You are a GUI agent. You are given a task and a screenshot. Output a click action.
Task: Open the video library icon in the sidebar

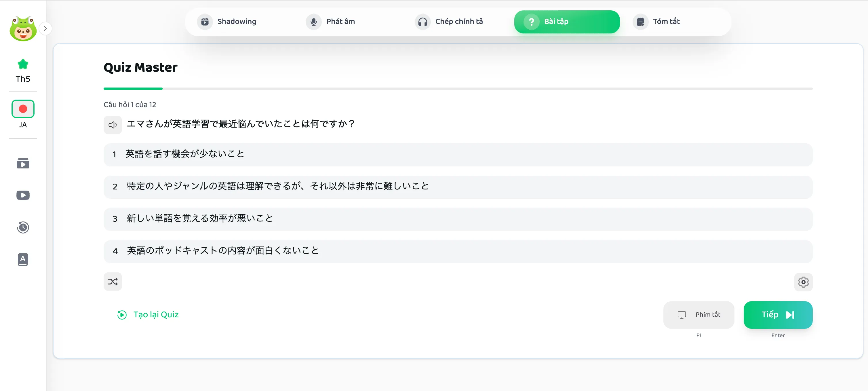coord(23,164)
